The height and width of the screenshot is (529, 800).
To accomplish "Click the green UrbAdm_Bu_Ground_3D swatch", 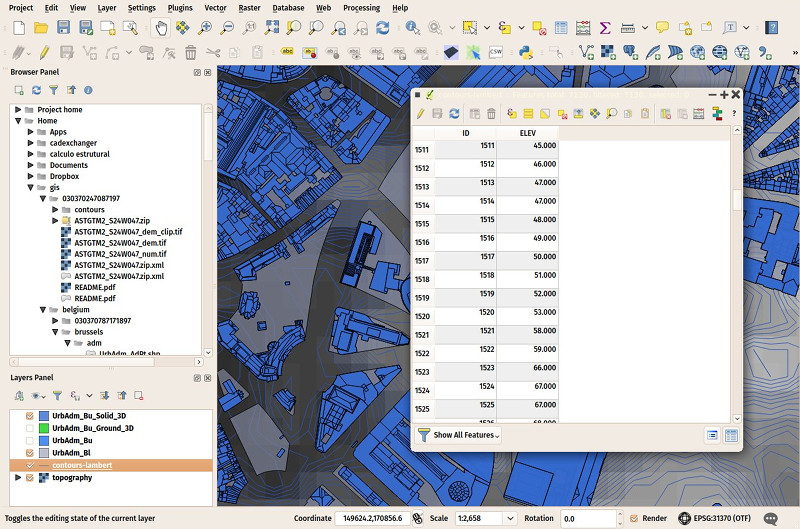I will tap(44, 428).
